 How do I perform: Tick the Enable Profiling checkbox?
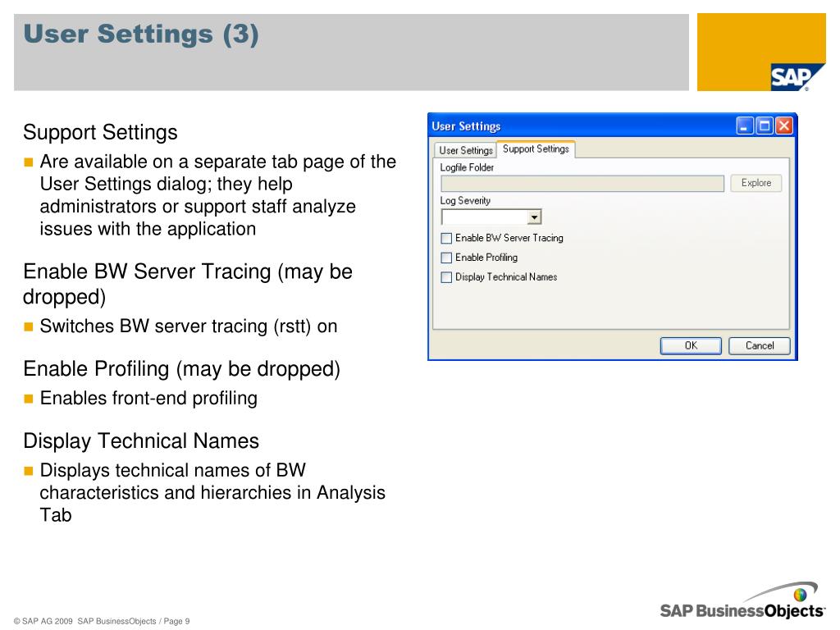tap(446, 258)
